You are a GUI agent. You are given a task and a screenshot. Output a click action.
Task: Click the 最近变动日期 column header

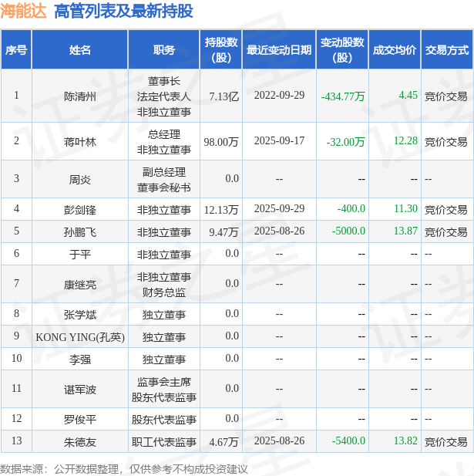[x=279, y=50]
